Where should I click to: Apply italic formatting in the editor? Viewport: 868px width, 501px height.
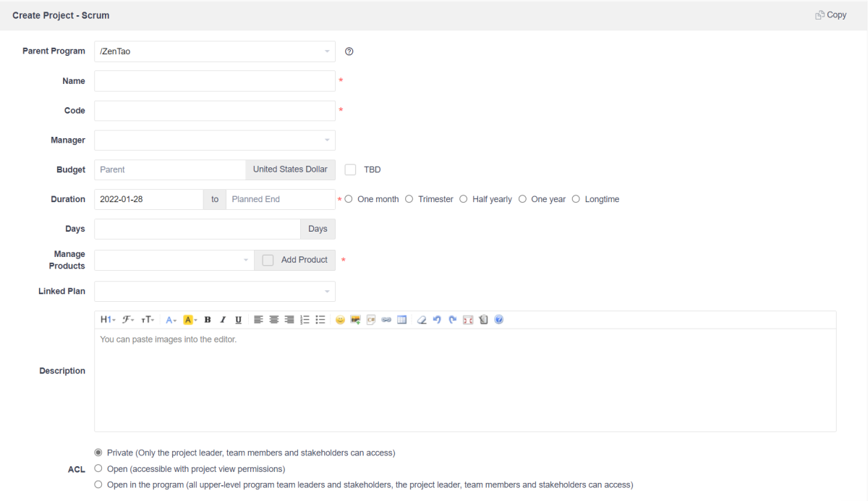(223, 320)
